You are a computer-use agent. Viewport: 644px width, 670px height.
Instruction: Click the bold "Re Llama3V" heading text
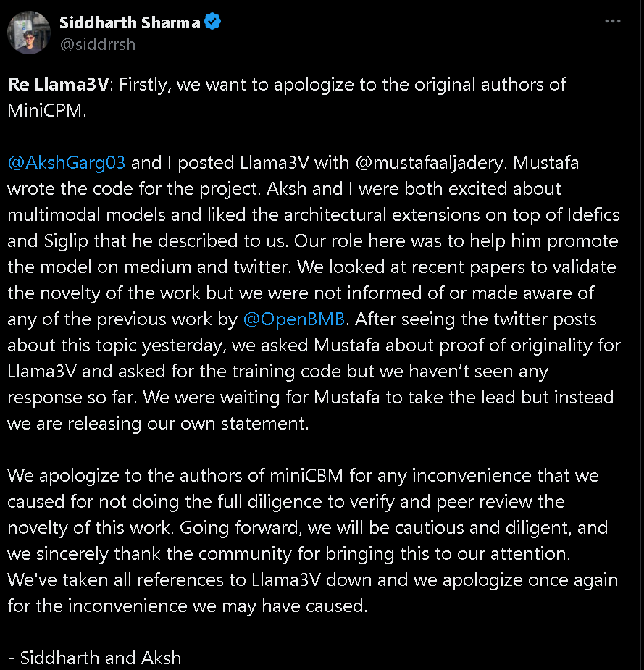pyautogui.click(x=58, y=84)
